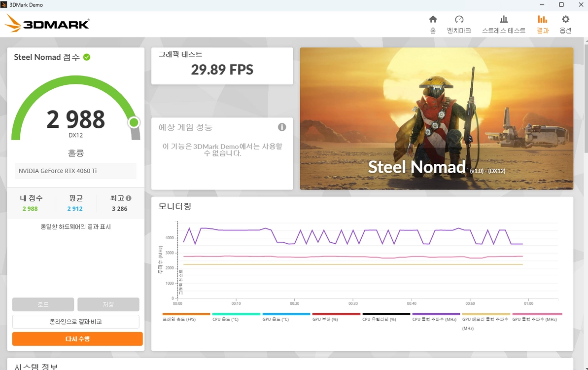Click the 평균 score 2 912
Screen dimensions: 588x370
click(x=75, y=209)
